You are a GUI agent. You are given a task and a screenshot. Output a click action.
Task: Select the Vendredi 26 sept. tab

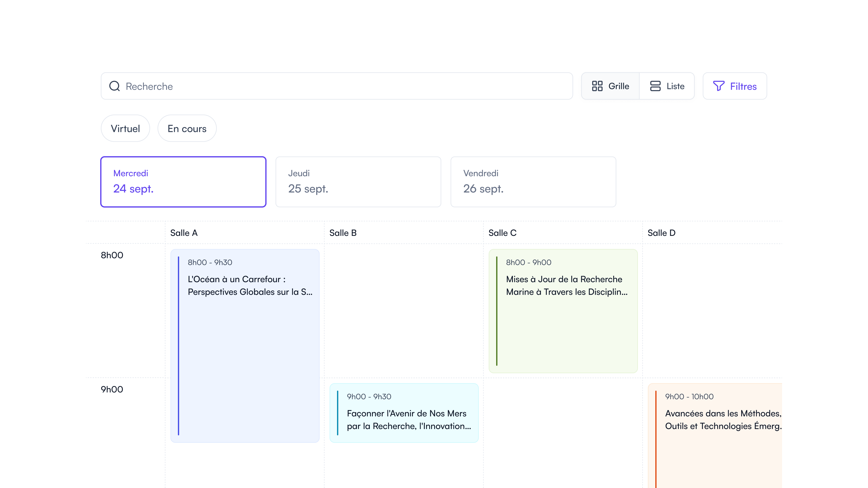(533, 182)
